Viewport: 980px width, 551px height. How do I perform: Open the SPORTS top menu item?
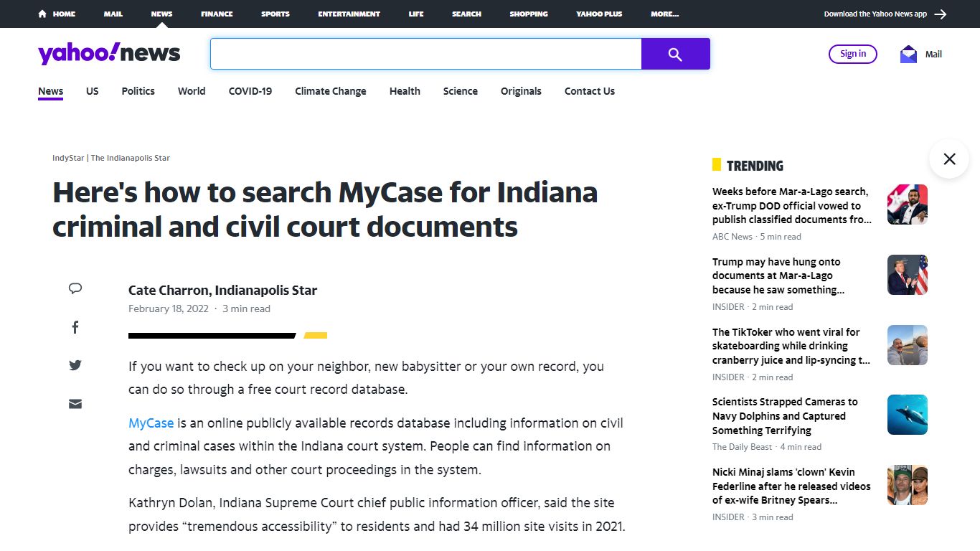(x=275, y=14)
